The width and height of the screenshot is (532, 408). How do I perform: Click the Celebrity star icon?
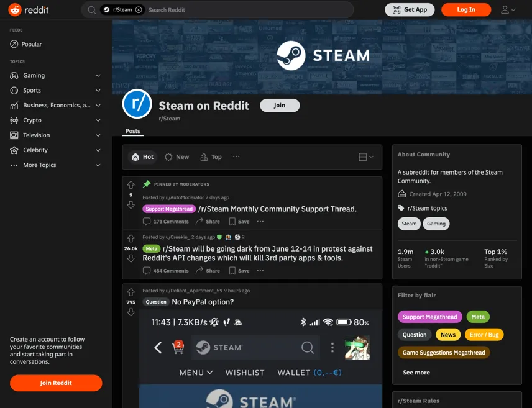[x=14, y=150]
